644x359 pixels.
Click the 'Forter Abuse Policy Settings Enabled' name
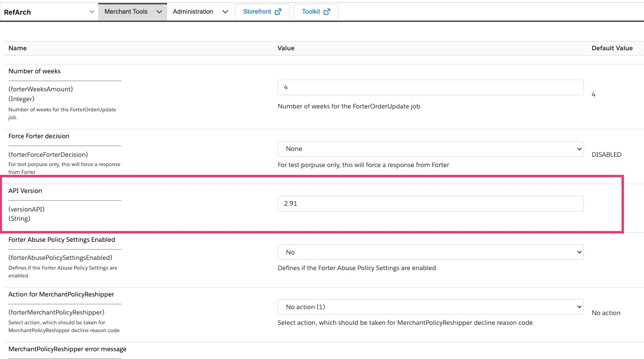(x=62, y=239)
